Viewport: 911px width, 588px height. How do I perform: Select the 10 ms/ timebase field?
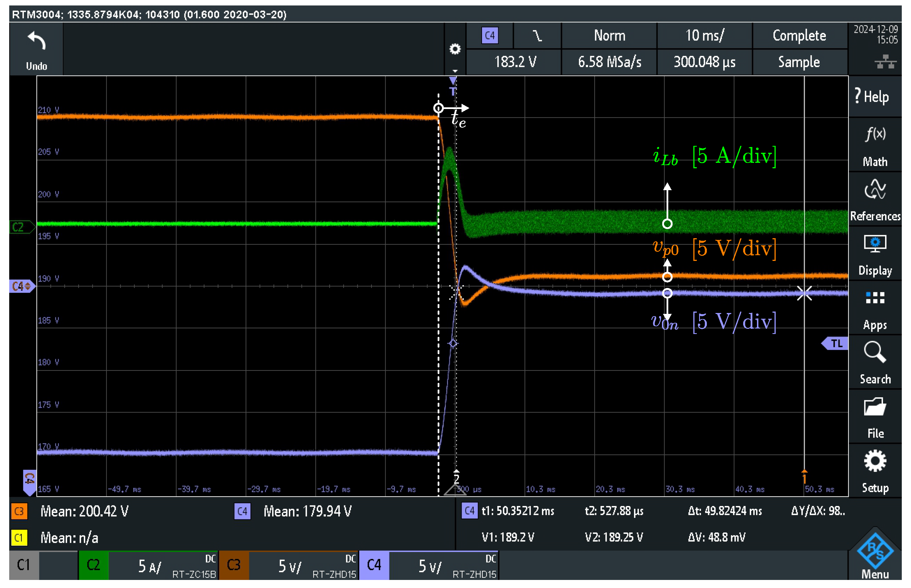pos(704,36)
